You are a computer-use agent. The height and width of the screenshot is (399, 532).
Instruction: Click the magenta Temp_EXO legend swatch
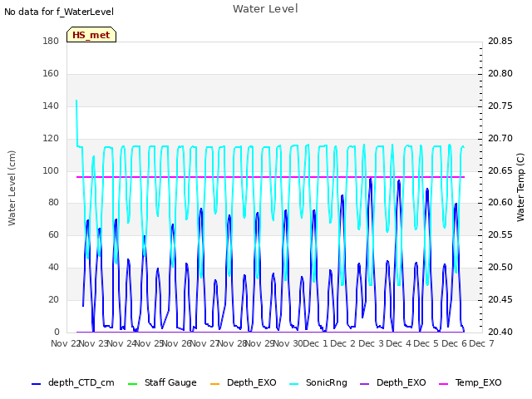443,384
